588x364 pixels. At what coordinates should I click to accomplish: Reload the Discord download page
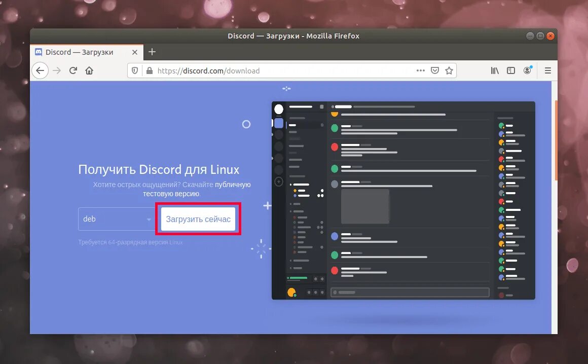click(73, 70)
